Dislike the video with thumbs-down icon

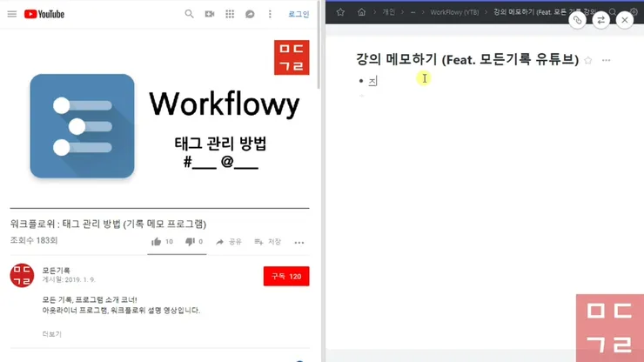(190, 242)
